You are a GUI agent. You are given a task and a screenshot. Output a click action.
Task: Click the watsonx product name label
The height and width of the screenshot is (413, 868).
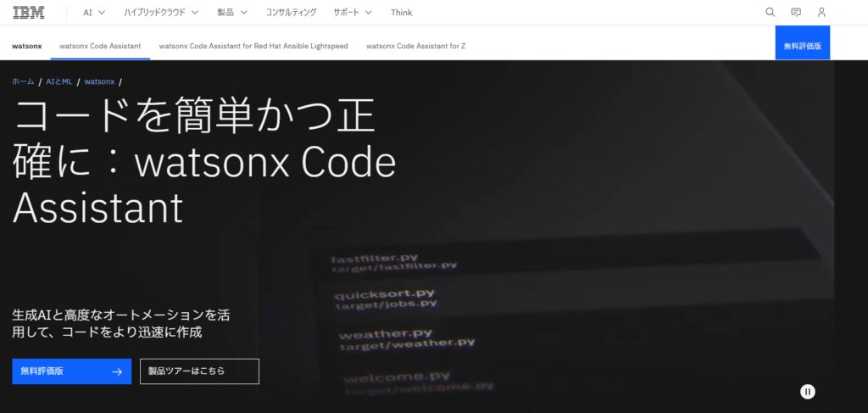pyautogui.click(x=26, y=46)
